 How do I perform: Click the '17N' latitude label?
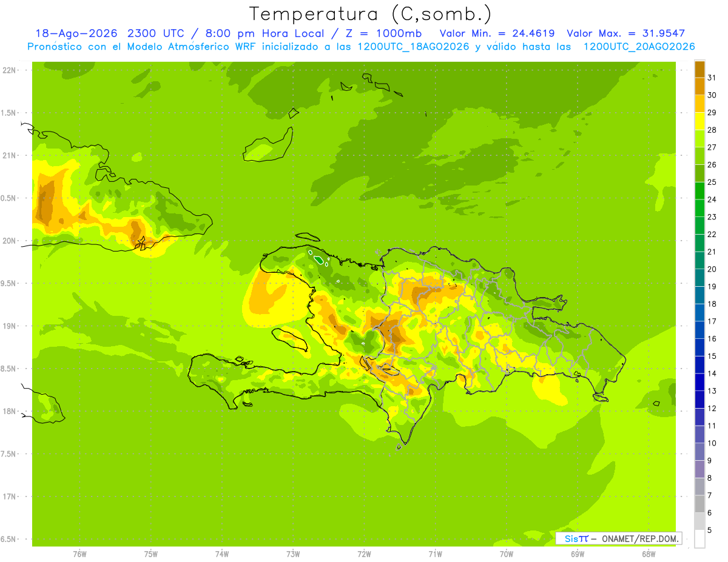(10, 497)
